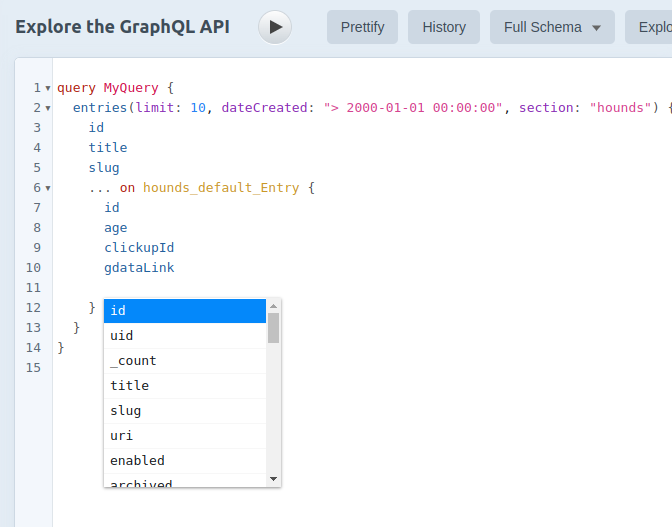Place cursor on the gdataLink field line
The width and height of the screenshot is (672, 527).
point(139,268)
